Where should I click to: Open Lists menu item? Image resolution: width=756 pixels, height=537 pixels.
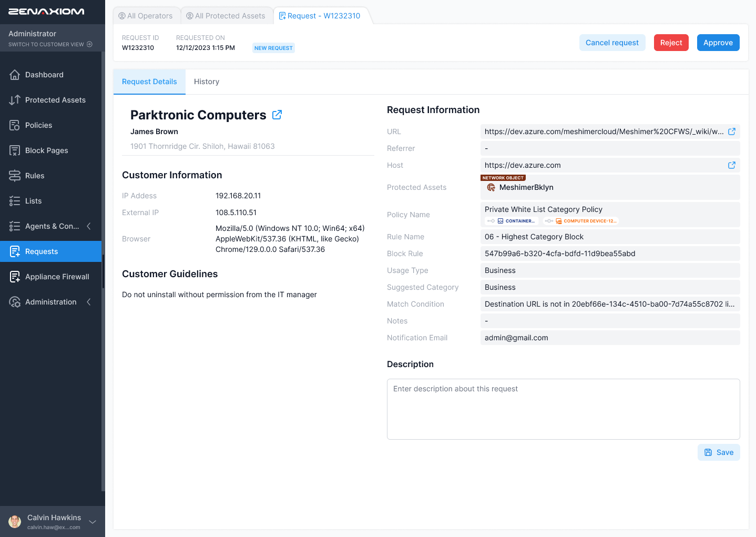tap(50, 201)
